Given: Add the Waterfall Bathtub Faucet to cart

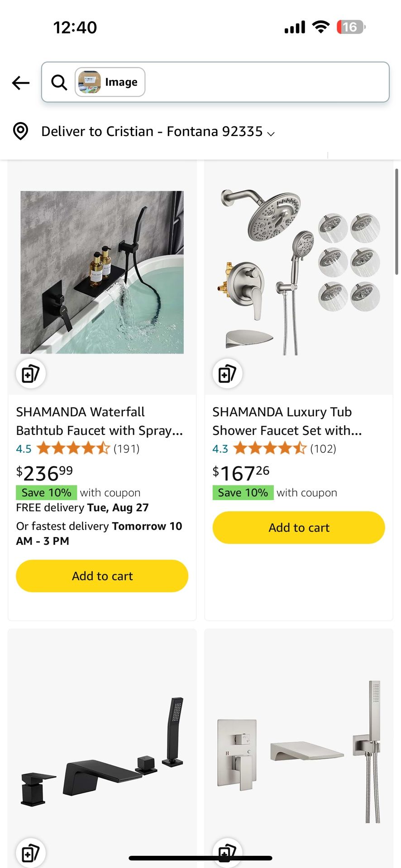Looking at the screenshot, I should coord(102,576).
